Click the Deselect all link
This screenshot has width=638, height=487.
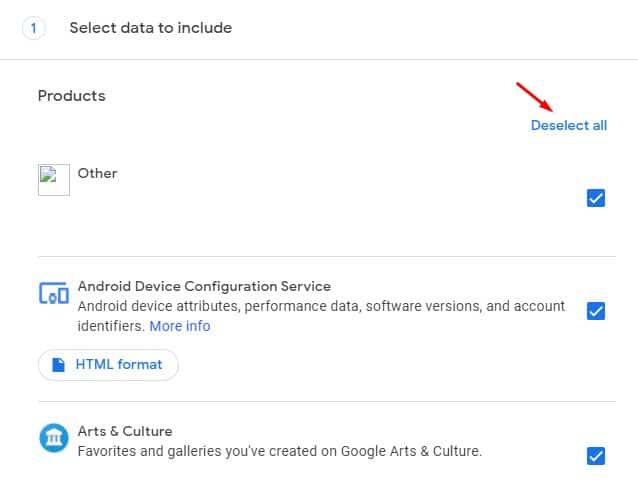(x=568, y=125)
